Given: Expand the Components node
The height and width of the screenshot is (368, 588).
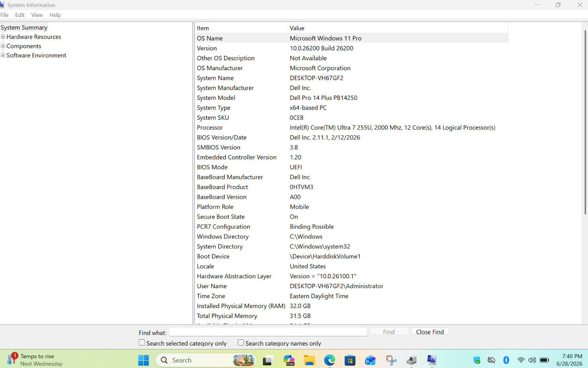Looking at the screenshot, I should 3,46.
